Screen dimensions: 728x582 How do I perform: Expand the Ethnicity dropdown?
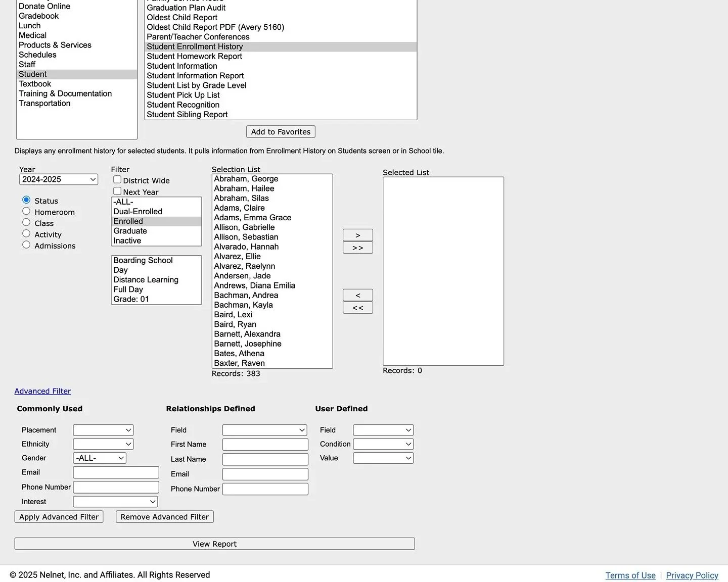[x=103, y=444]
